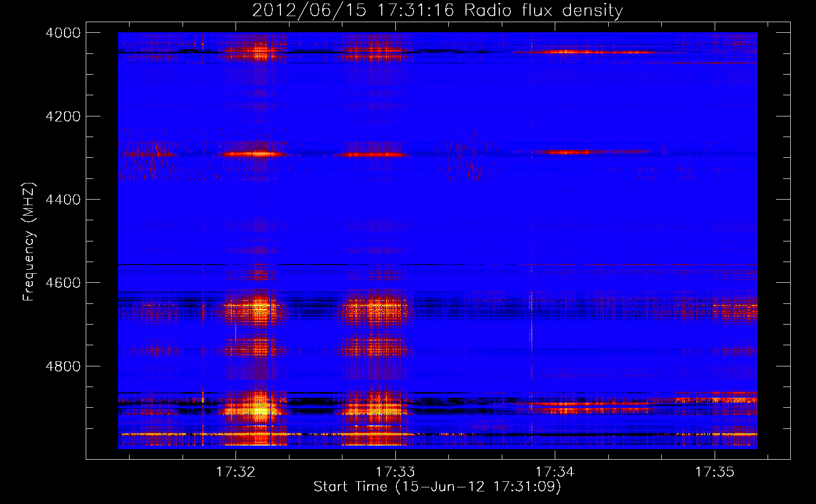The image size is (816, 504).
Task: Click the 4200 frequency tick label
Action: pyautogui.click(x=63, y=116)
